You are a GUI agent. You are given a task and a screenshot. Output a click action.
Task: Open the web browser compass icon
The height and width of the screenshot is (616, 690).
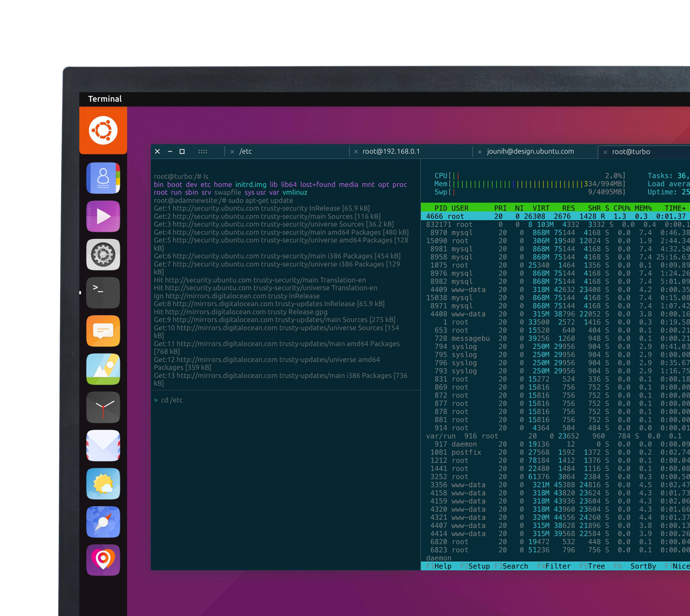[103, 522]
